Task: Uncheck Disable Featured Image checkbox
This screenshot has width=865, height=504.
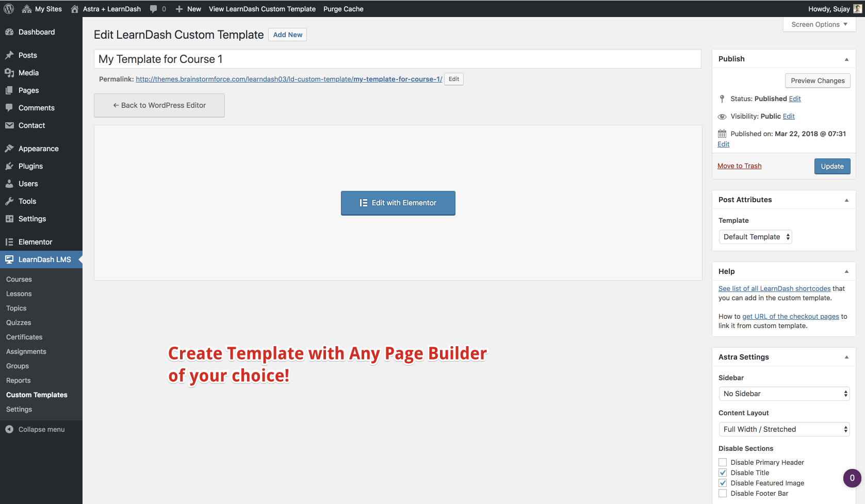Action: (723, 483)
